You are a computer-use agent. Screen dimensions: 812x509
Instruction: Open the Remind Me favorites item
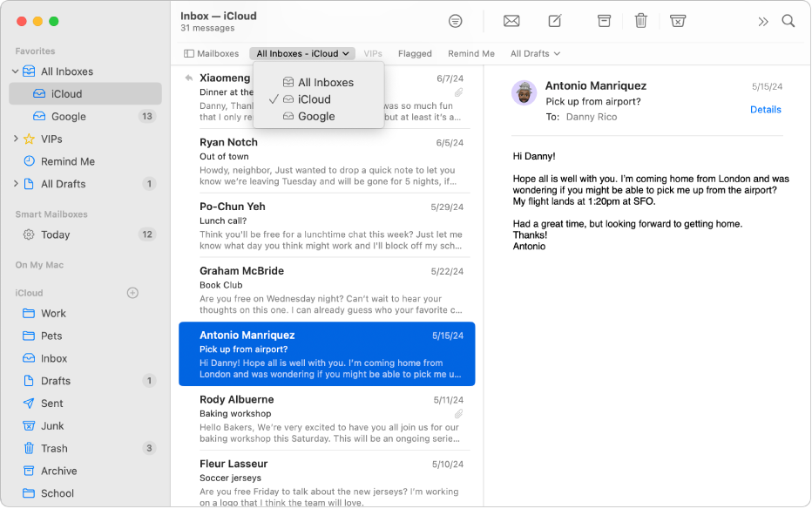click(x=470, y=53)
